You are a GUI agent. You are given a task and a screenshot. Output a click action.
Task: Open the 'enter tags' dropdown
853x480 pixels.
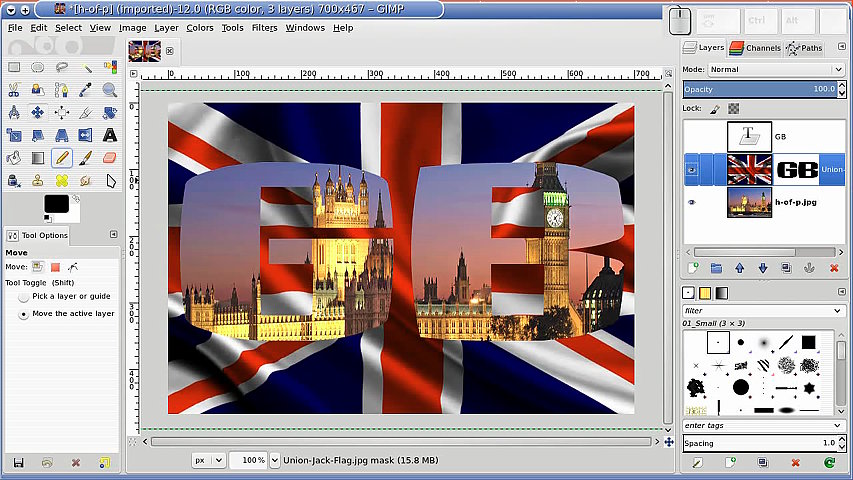(764, 425)
